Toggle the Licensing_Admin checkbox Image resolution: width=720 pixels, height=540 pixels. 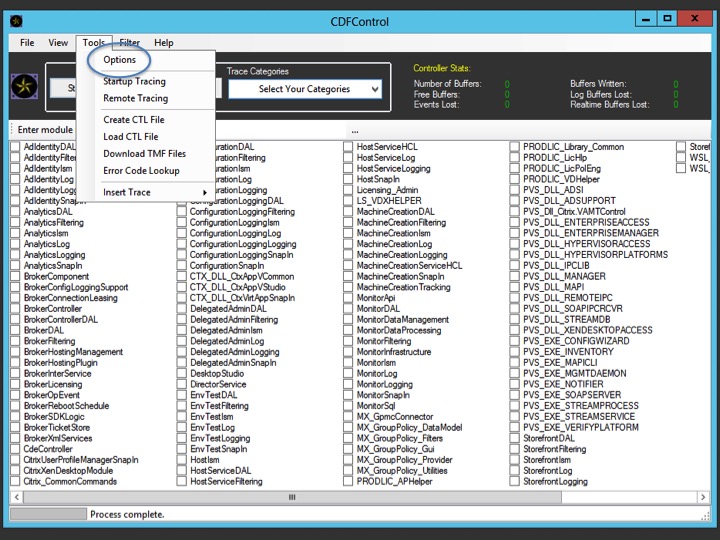tap(349, 190)
